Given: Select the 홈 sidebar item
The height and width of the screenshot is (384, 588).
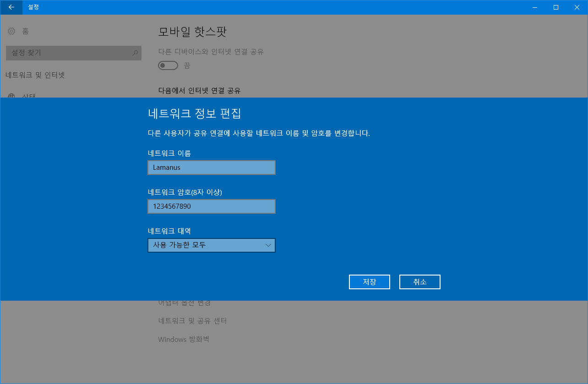Looking at the screenshot, I should [25, 31].
